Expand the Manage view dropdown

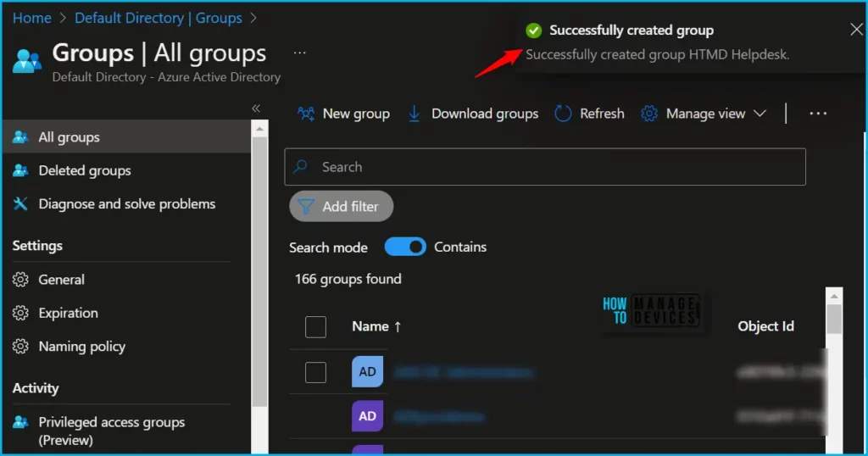(x=704, y=114)
